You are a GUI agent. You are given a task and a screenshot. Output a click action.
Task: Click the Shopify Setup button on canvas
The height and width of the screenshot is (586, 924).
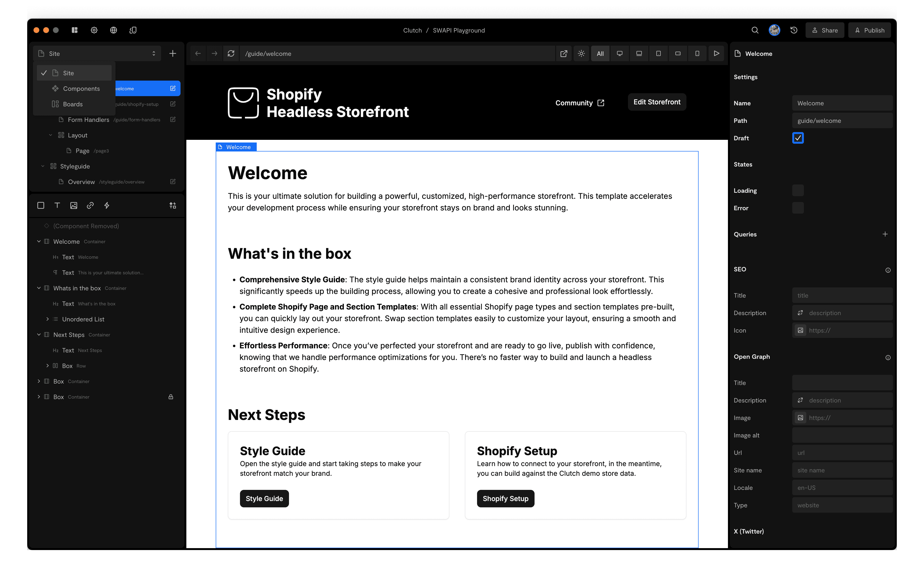[x=506, y=498]
